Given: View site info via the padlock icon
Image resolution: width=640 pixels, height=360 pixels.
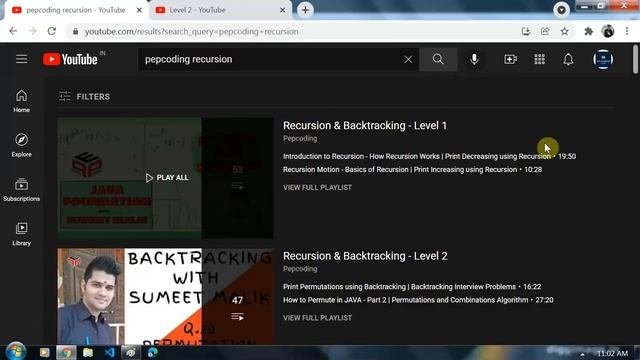Looking at the screenshot, I should (x=75, y=31).
